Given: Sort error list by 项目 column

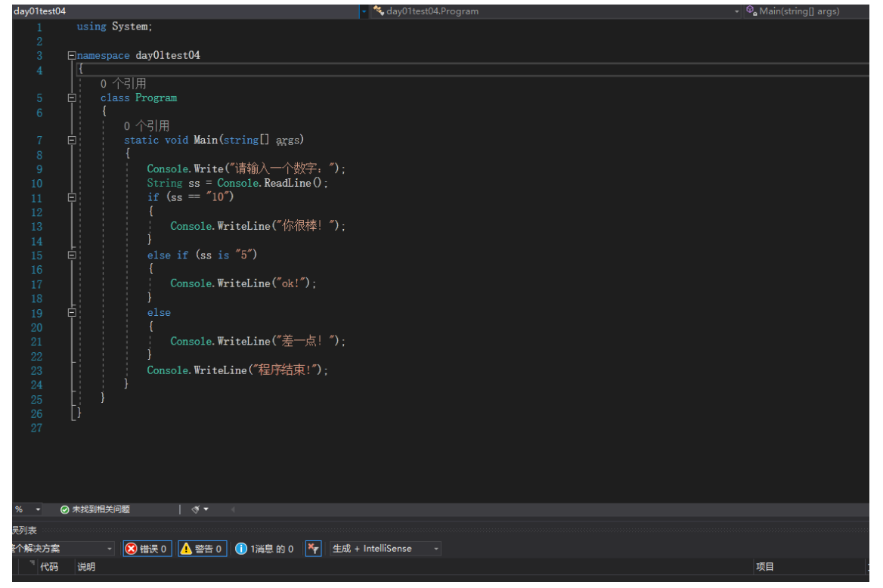Looking at the screenshot, I should click(x=765, y=567).
